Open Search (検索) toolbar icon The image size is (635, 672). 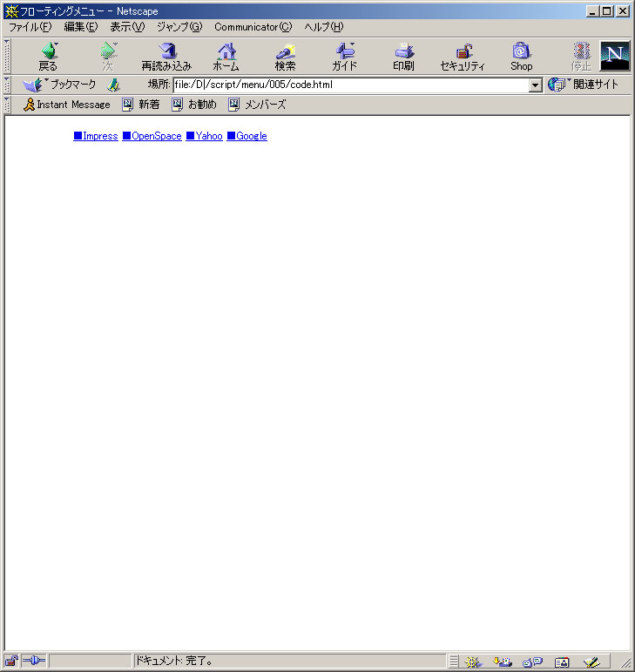[285, 56]
